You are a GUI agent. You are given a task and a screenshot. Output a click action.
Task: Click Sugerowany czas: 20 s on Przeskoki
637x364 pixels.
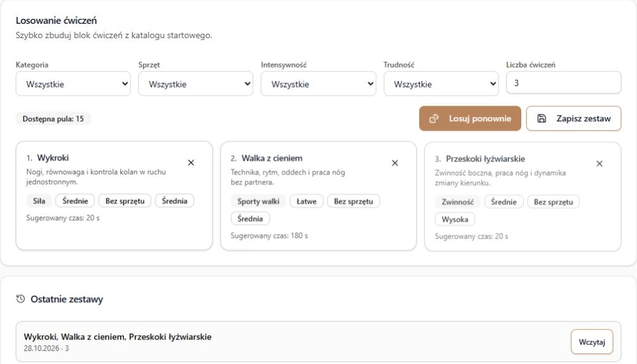[x=471, y=236]
